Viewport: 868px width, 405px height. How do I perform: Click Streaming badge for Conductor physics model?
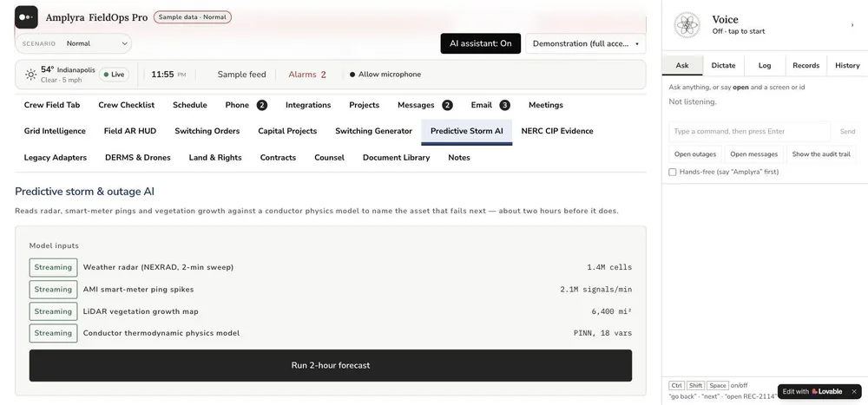[x=53, y=333]
